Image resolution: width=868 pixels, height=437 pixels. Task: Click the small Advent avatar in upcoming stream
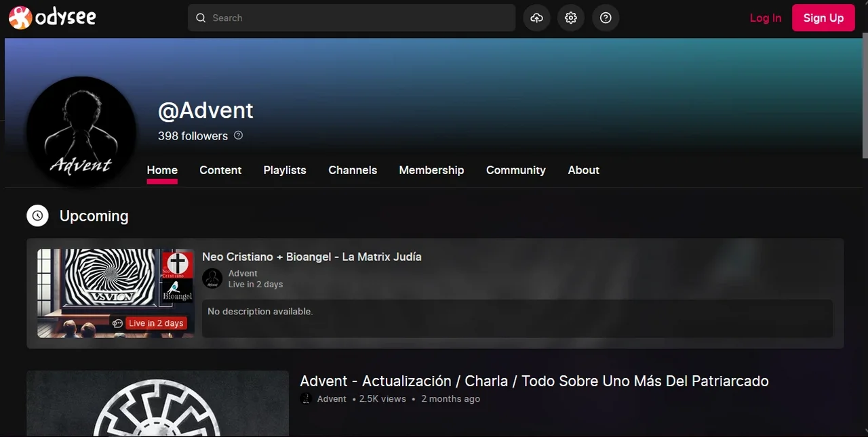[x=212, y=278]
